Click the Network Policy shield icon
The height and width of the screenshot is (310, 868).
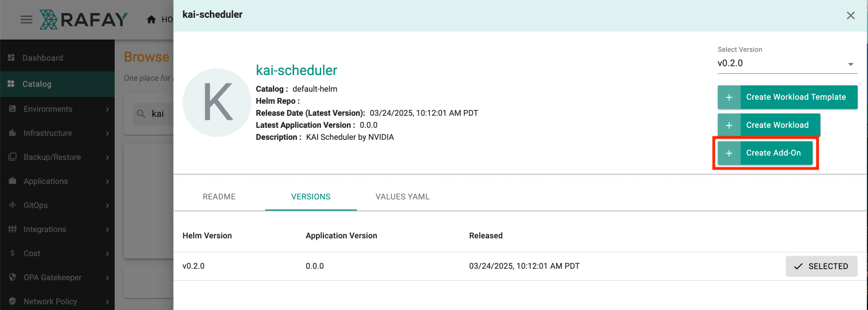[x=12, y=301]
